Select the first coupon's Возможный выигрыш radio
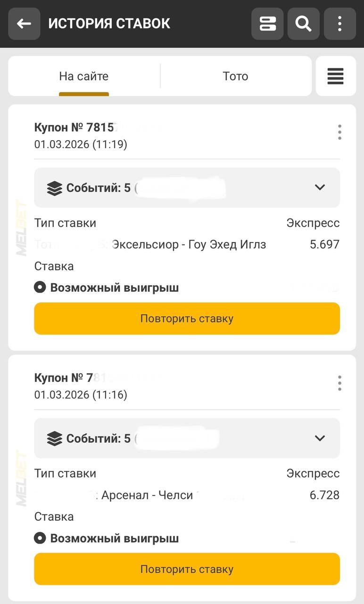This screenshot has width=364, height=604. point(40,287)
